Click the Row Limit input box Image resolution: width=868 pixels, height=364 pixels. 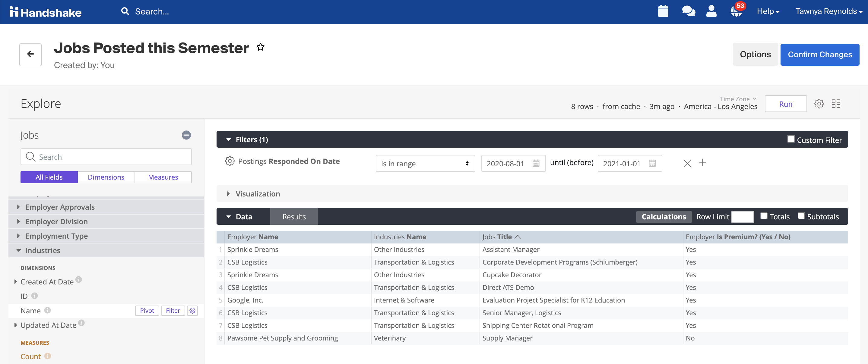point(742,217)
